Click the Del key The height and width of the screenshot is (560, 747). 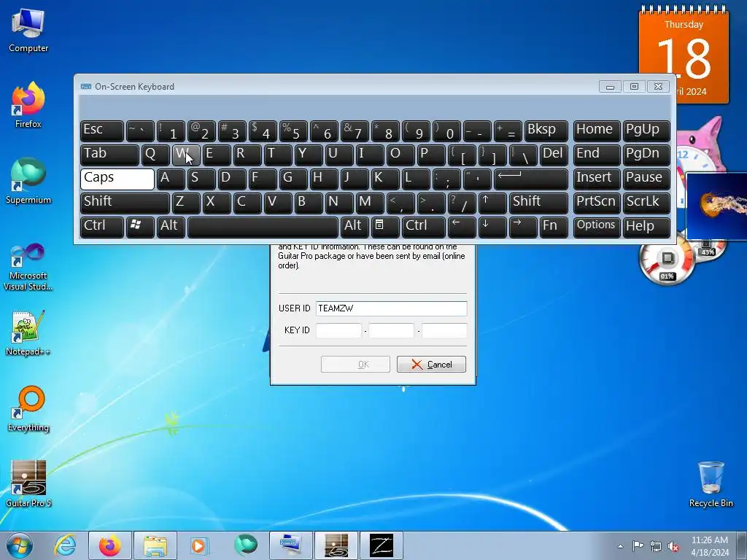coord(554,155)
